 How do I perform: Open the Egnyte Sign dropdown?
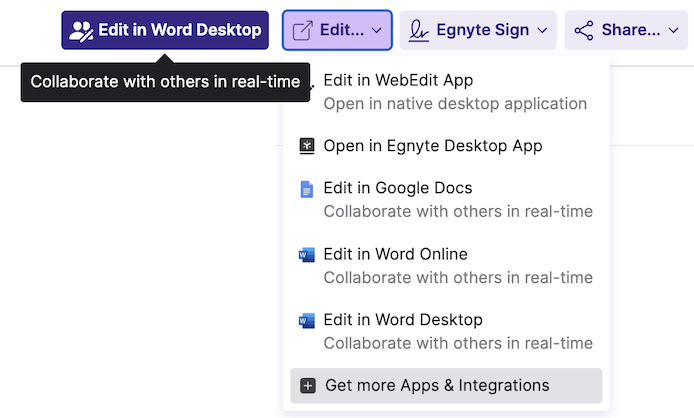point(478,30)
